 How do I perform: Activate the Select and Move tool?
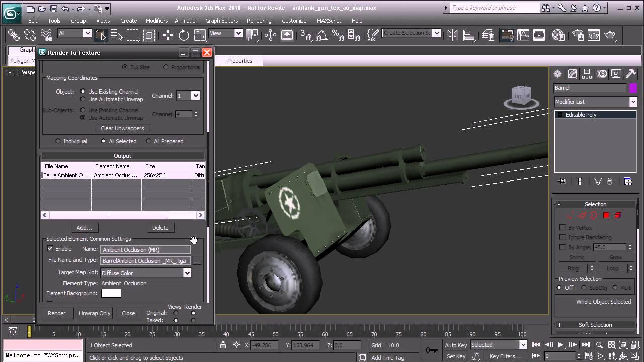tap(168, 35)
